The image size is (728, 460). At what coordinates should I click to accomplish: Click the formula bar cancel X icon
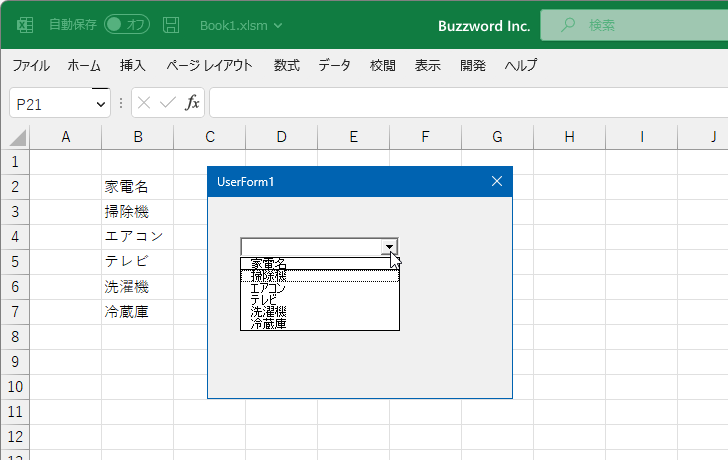click(x=144, y=103)
